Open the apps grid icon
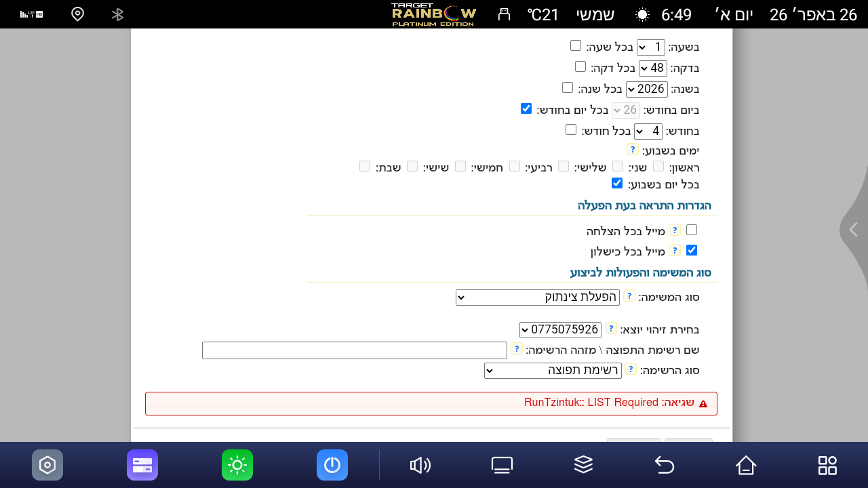 click(x=827, y=465)
